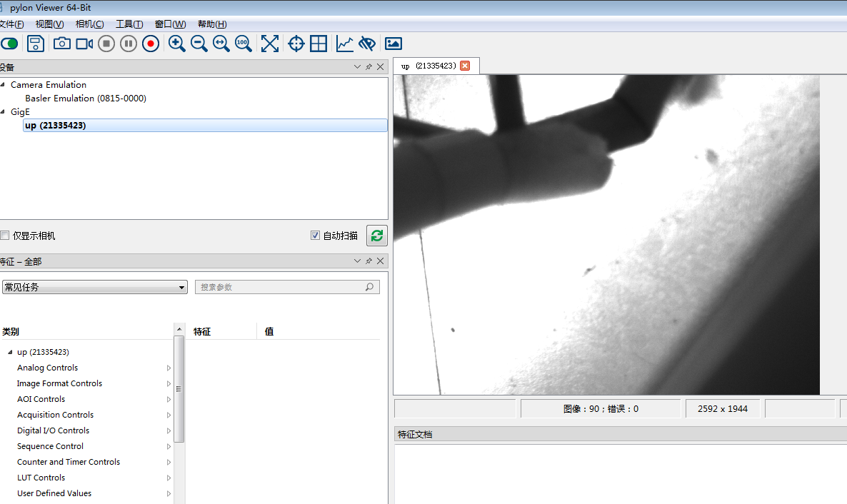The height and width of the screenshot is (504, 847).
Task: Open the 常见任务 dropdown
Action: (x=94, y=287)
